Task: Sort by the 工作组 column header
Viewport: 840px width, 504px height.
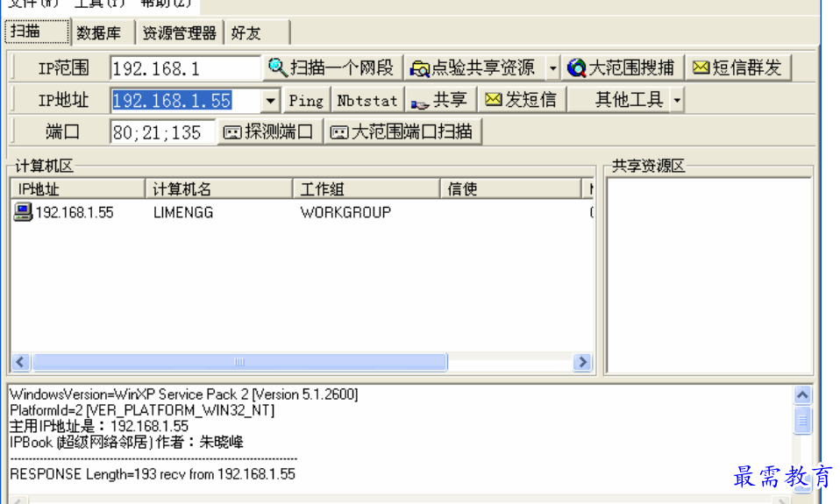Action: coord(367,188)
